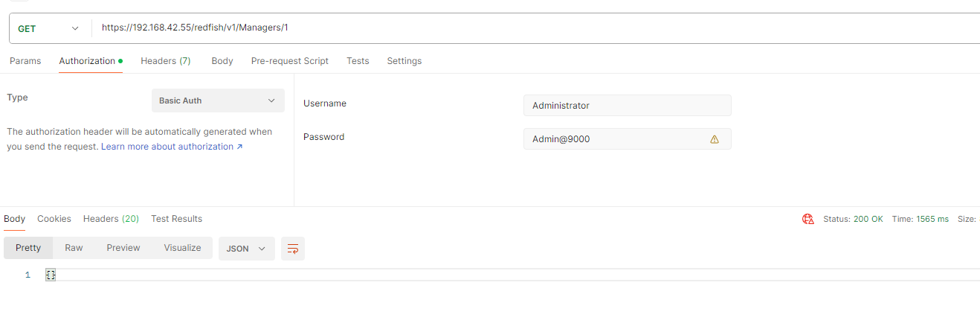Click the red globe network icon

pyautogui.click(x=808, y=219)
